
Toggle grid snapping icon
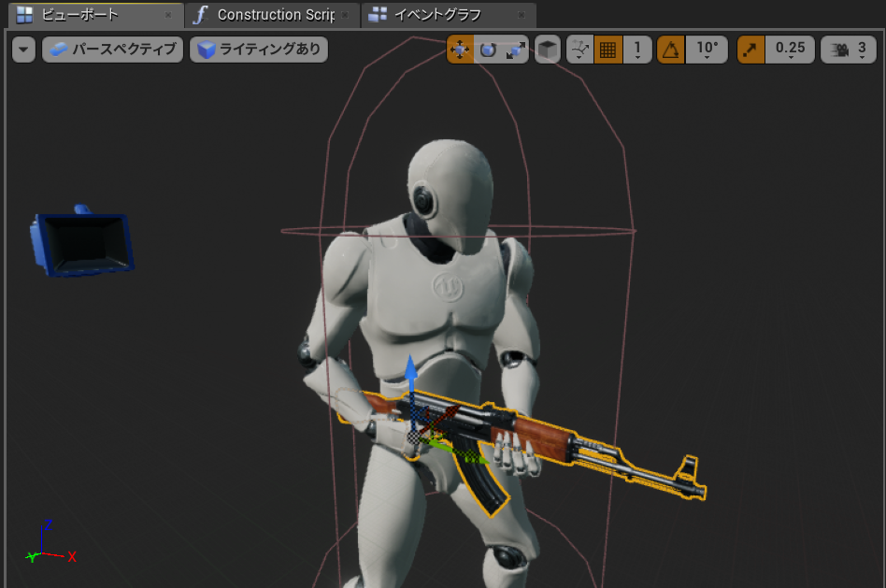(607, 49)
